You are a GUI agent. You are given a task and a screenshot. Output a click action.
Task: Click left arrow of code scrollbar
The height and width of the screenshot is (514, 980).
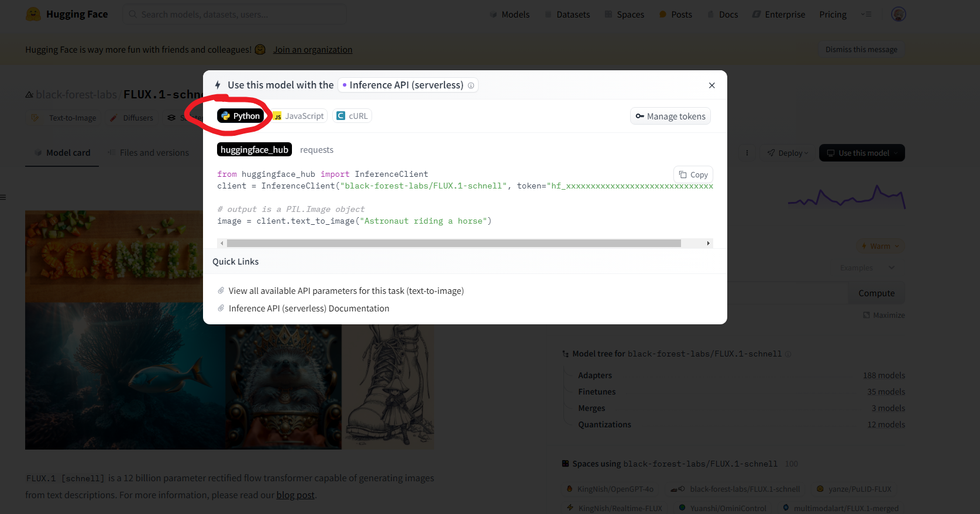pyautogui.click(x=222, y=243)
